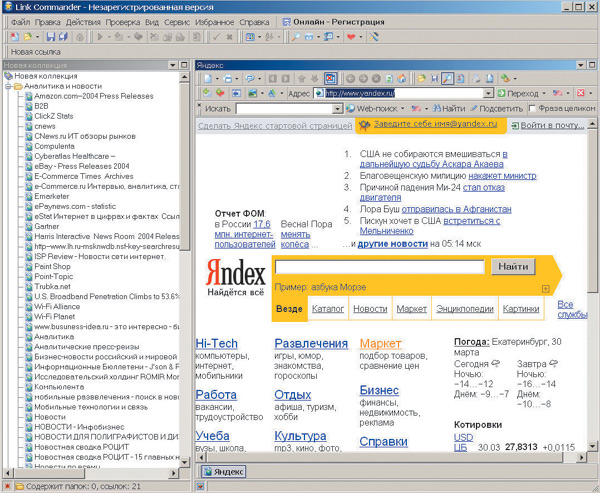
Task: Click the new page icon in browser toolbar
Action: pos(208,79)
